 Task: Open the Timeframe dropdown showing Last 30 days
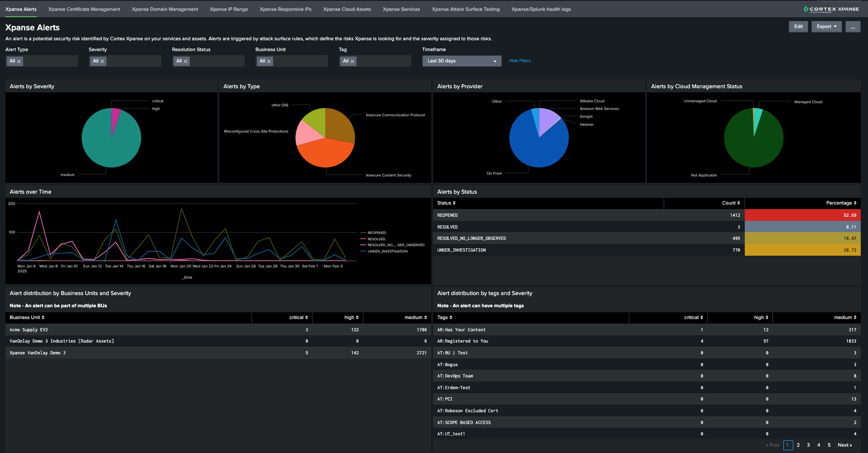coord(462,61)
